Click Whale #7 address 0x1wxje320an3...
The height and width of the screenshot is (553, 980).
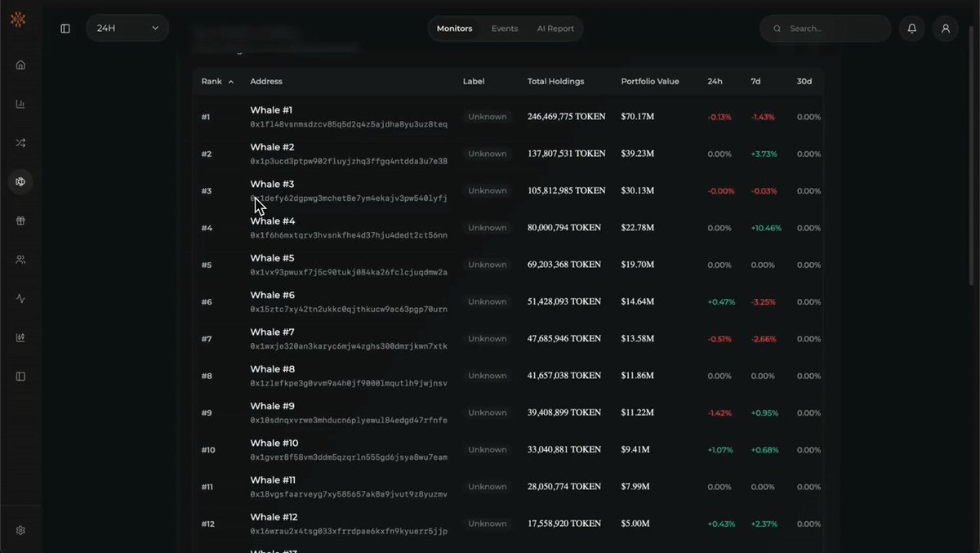(x=349, y=346)
